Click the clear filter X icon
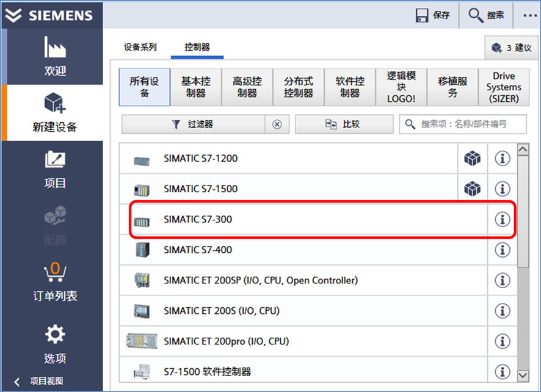The image size is (541, 392). coord(277,124)
